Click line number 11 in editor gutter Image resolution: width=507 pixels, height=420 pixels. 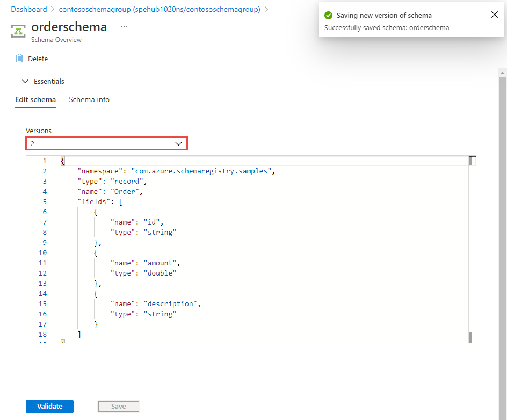(x=43, y=263)
